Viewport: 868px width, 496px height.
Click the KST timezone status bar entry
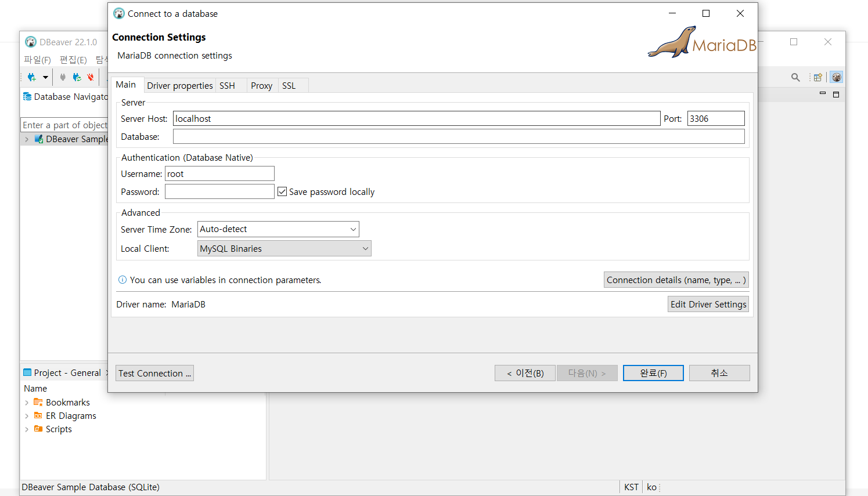[631, 487]
